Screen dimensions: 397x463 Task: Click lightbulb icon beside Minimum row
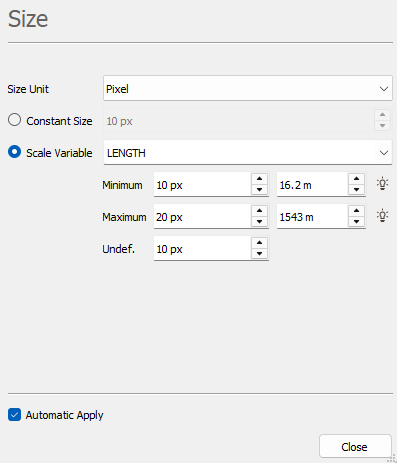(382, 184)
